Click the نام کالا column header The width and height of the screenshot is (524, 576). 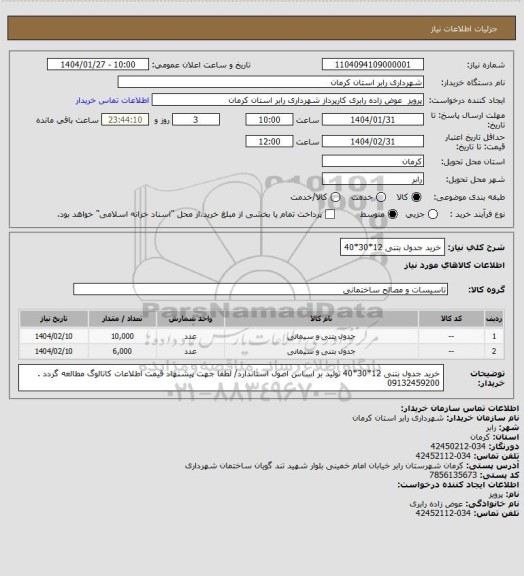point(321,319)
